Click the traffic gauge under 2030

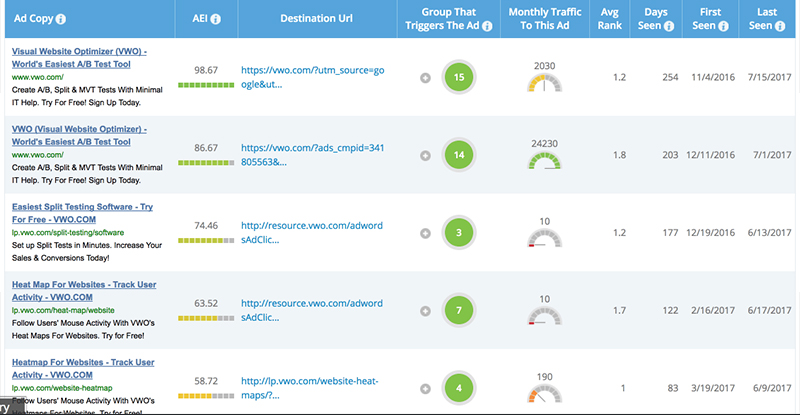[x=544, y=83]
